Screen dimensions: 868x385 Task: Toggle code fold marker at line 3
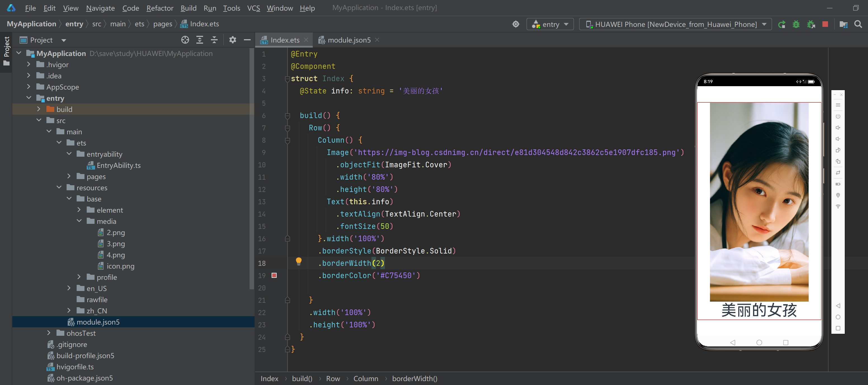[288, 79]
